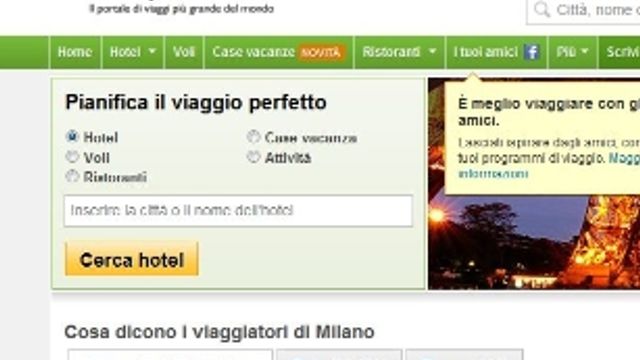640x360 pixels.
Task: Click the top search box for city name
Action: click(x=584, y=10)
